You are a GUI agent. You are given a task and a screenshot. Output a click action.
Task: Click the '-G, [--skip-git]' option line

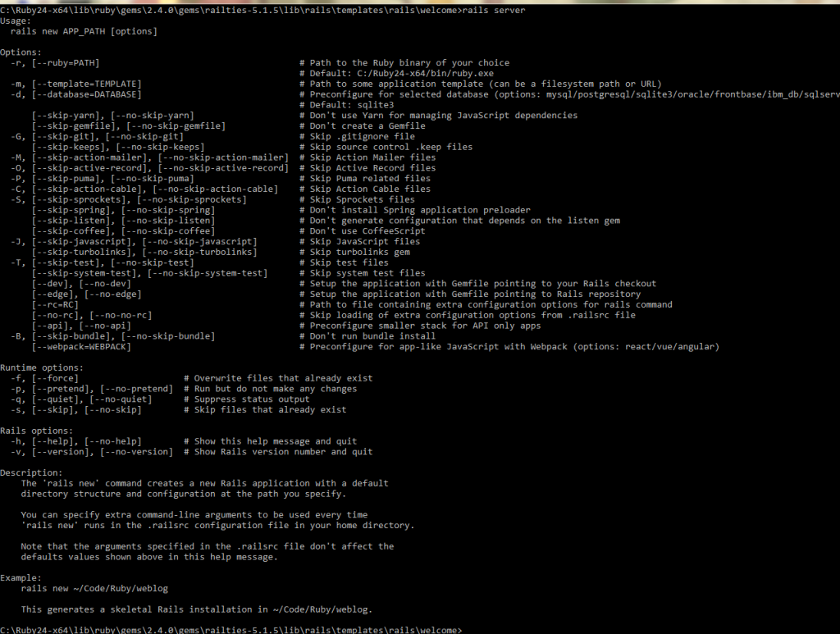point(97,136)
